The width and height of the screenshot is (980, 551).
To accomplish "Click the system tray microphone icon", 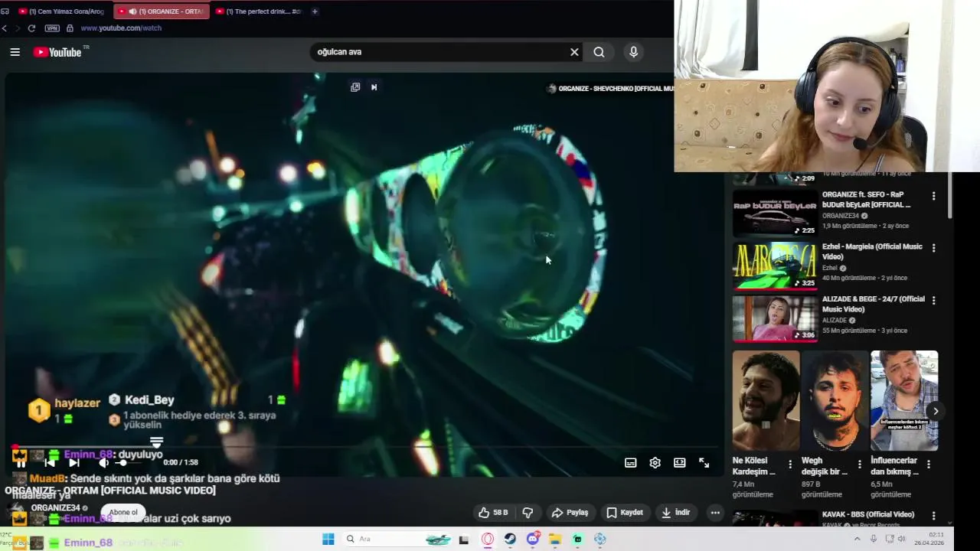I will (x=873, y=539).
